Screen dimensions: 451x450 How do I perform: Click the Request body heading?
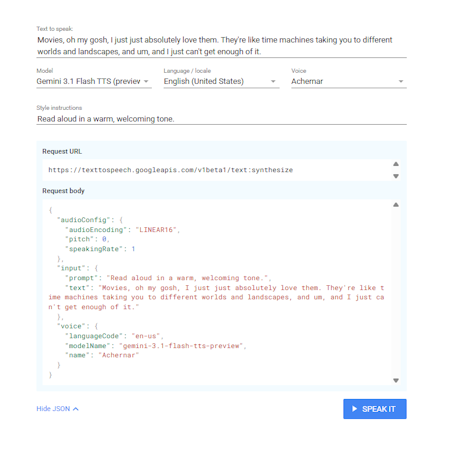click(x=63, y=191)
